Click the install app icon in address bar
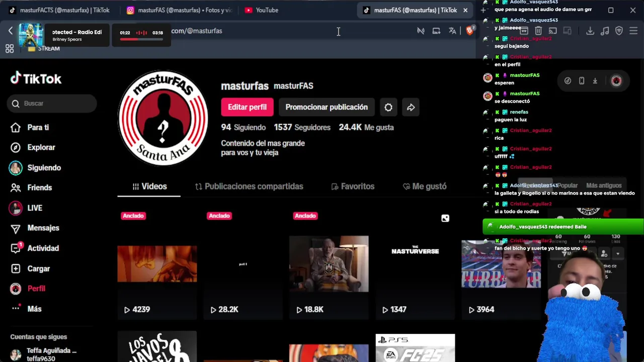 (436, 31)
